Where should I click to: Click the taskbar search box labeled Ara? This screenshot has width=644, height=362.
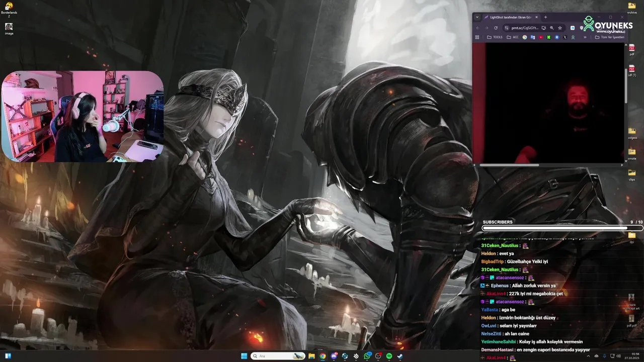click(x=278, y=356)
